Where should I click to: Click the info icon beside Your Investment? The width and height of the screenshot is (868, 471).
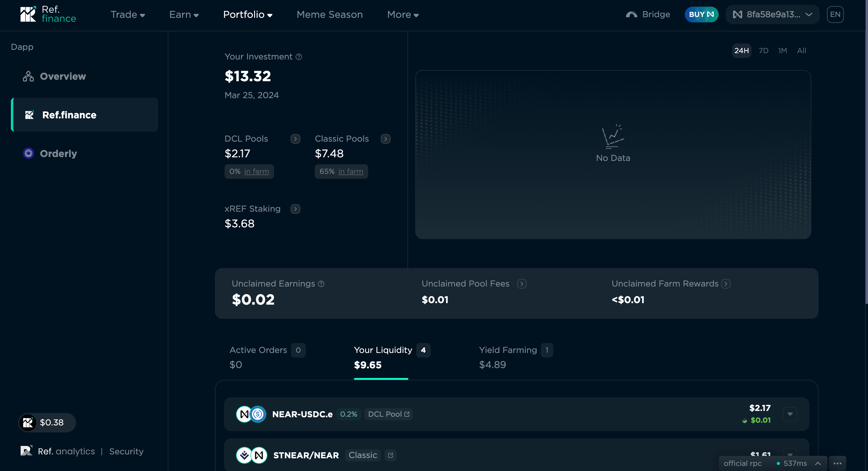[x=299, y=57]
